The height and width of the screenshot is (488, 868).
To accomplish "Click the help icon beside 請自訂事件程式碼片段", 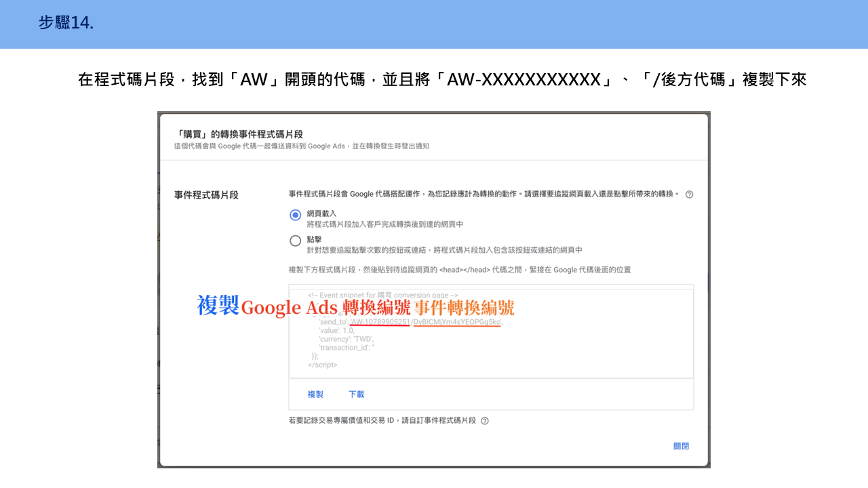I will pyautogui.click(x=484, y=421).
